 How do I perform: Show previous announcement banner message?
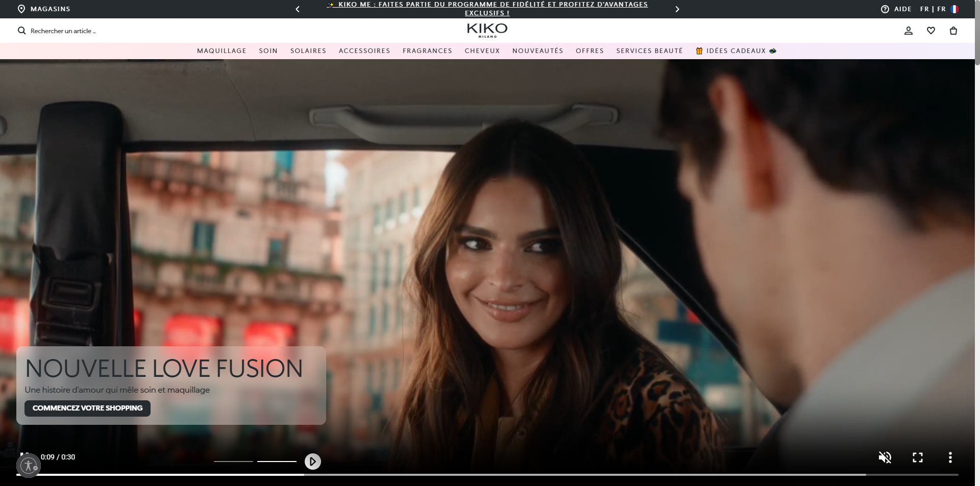click(x=298, y=9)
